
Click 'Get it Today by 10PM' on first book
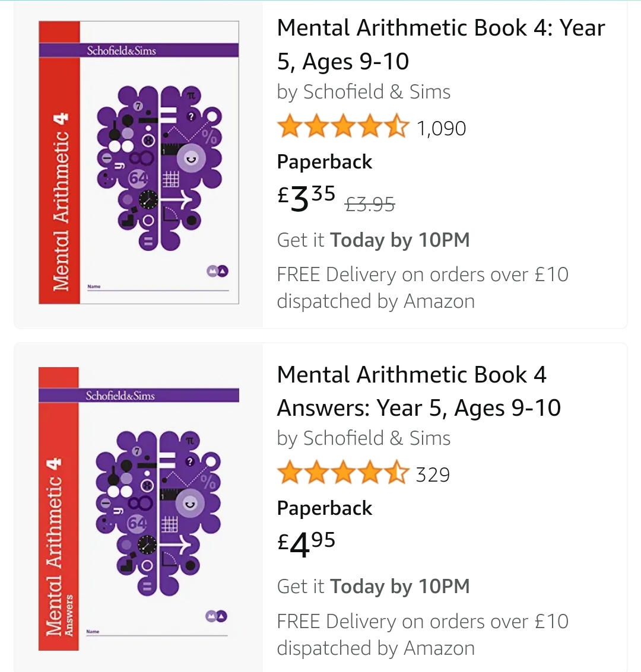(373, 240)
